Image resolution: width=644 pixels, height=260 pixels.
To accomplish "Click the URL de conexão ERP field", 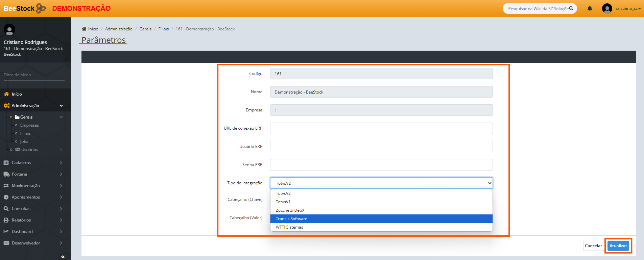I will [x=381, y=128].
